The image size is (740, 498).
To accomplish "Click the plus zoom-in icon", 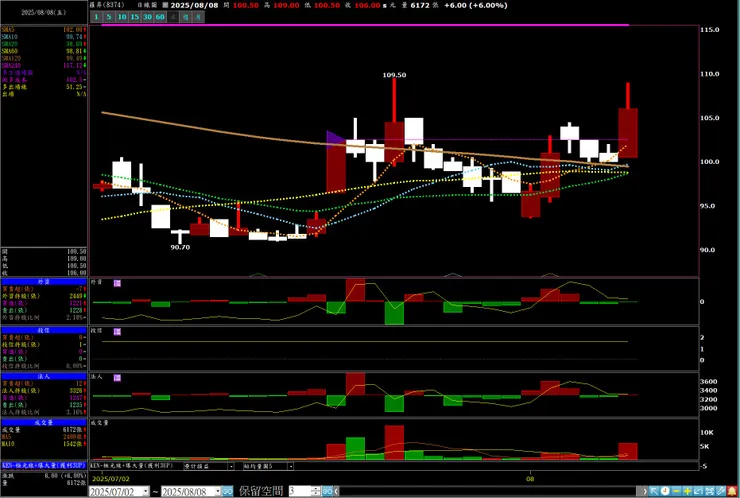I will click(x=687, y=491).
